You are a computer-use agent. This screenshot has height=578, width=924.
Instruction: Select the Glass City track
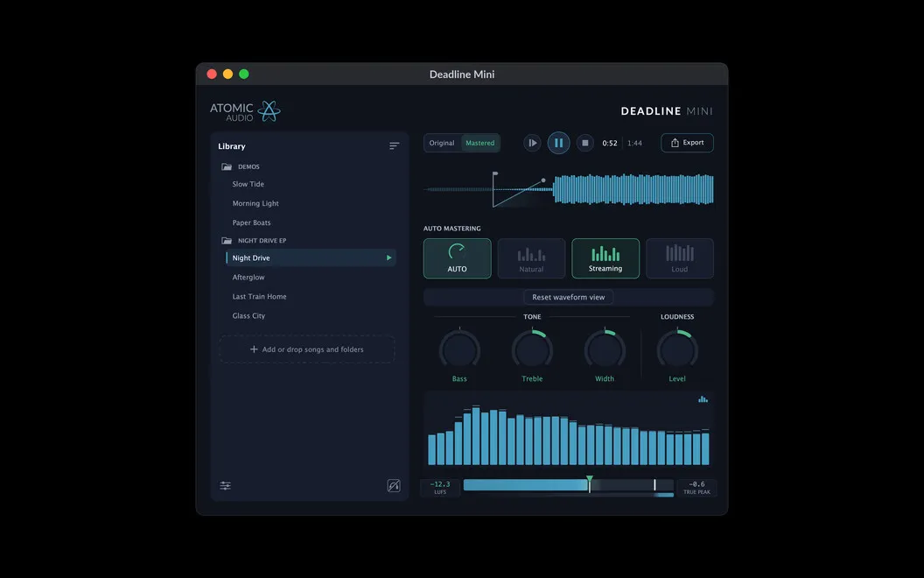click(248, 315)
